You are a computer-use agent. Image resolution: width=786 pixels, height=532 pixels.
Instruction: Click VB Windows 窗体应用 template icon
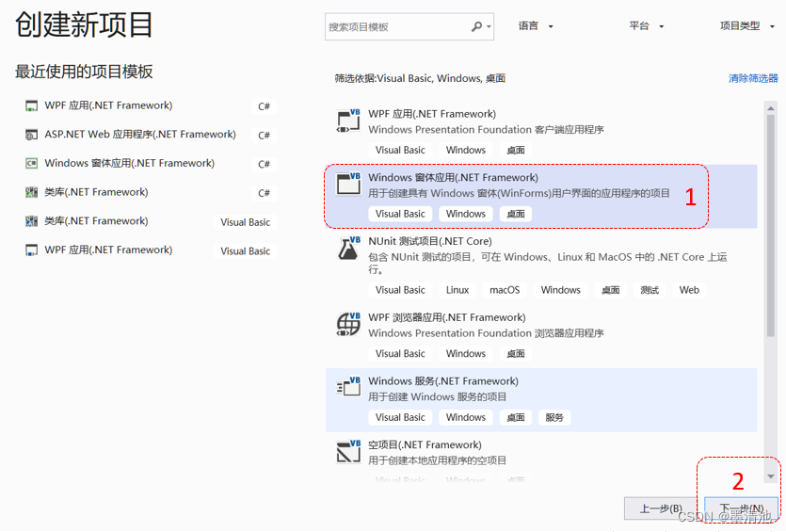[348, 184]
